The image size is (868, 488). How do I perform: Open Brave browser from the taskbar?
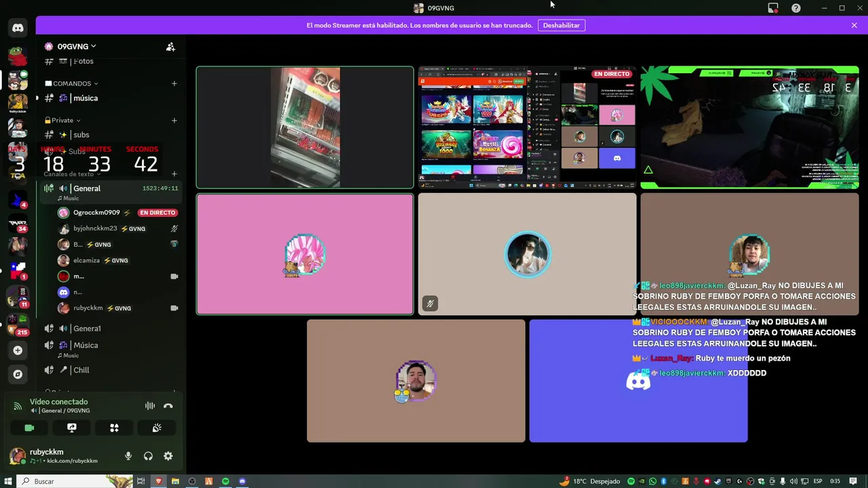(159, 481)
